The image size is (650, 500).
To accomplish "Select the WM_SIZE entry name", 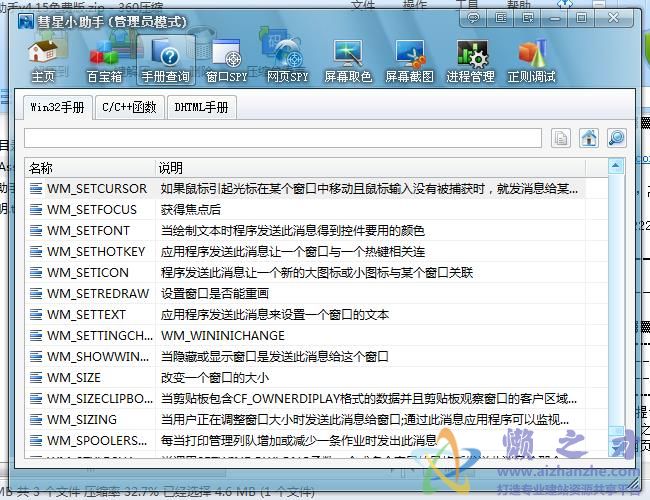I will coord(74,378).
